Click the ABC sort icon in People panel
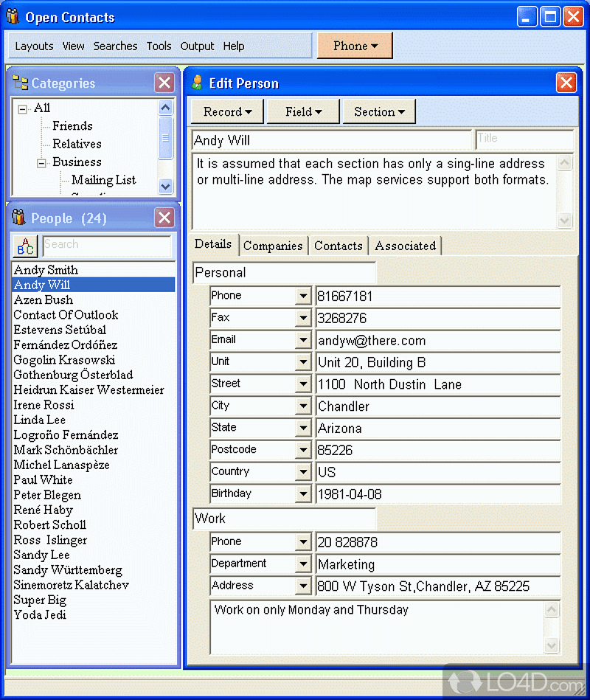 click(25, 246)
